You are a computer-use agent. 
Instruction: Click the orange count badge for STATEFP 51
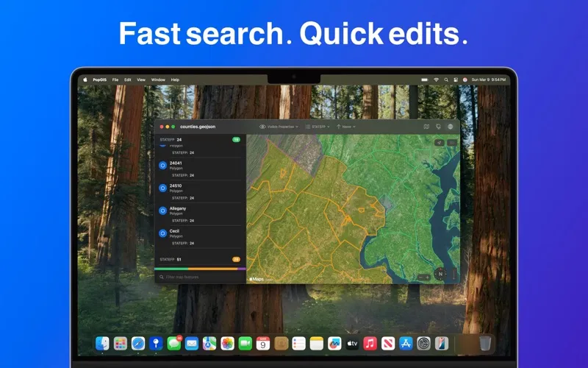point(236,259)
